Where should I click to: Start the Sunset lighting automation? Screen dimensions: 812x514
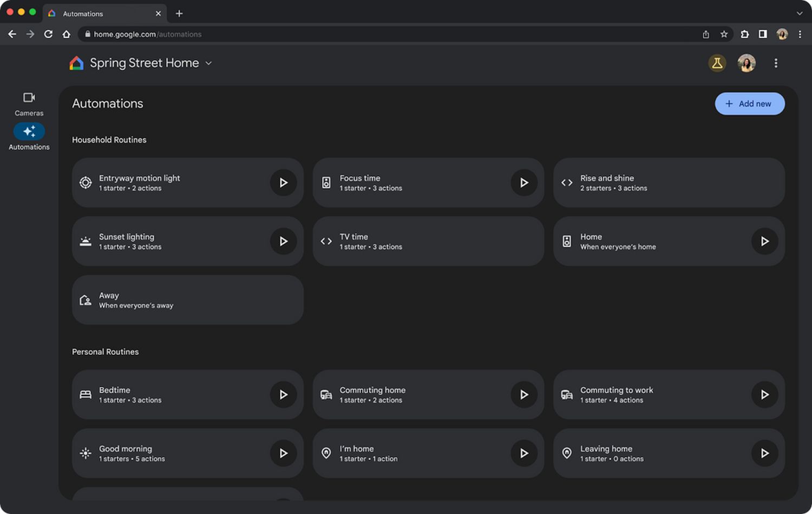tap(283, 241)
